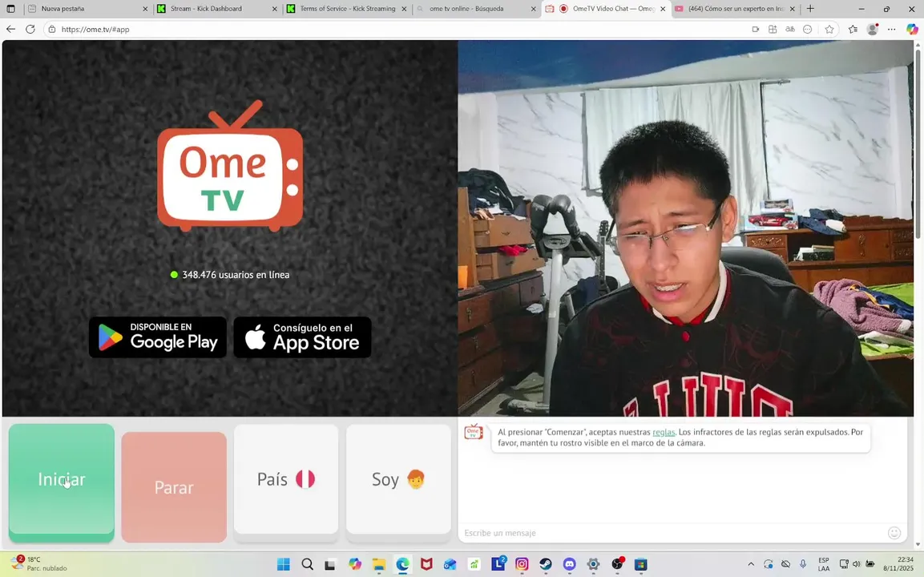The image size is (924, 577).
Task: Add page to favorites star icon
Action: pyautogui.click(x=829, y=29)
